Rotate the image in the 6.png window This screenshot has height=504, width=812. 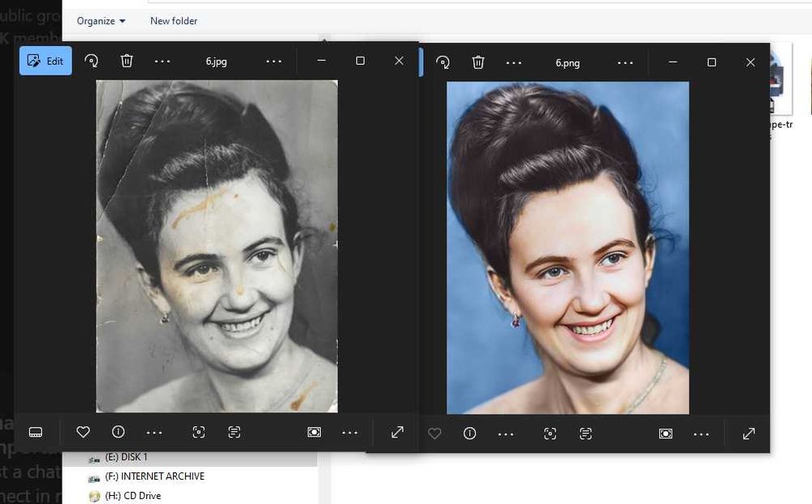443,62
